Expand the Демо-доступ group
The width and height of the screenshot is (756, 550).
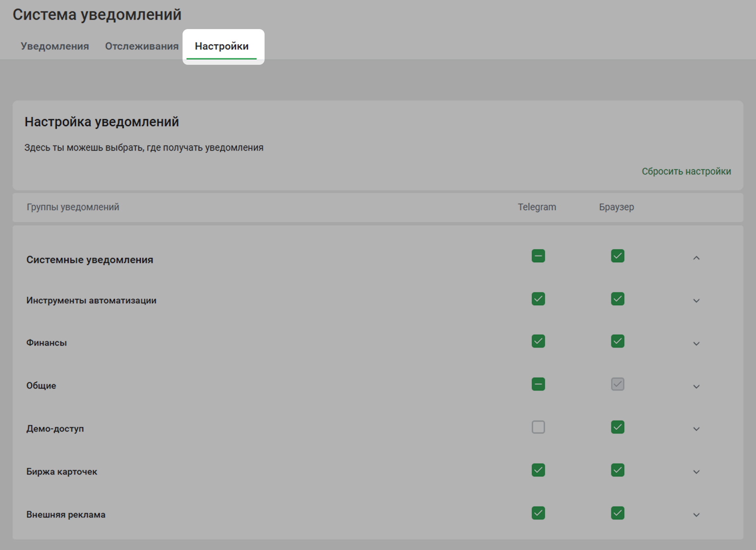(696, 429)
